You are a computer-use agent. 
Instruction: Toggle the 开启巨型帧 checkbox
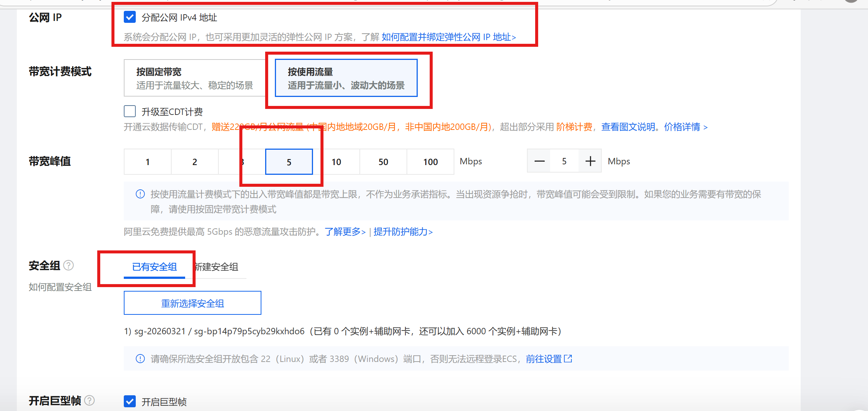pos(130,401)
